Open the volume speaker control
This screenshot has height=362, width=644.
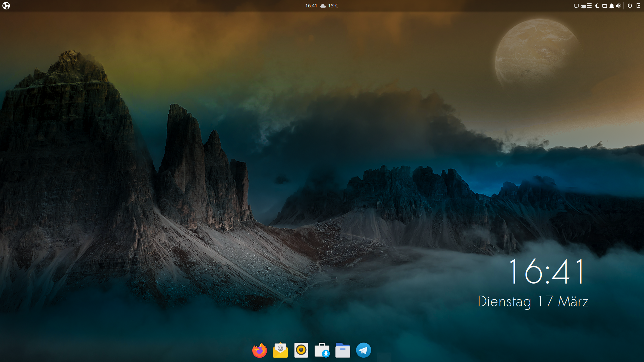click(618, 6)
